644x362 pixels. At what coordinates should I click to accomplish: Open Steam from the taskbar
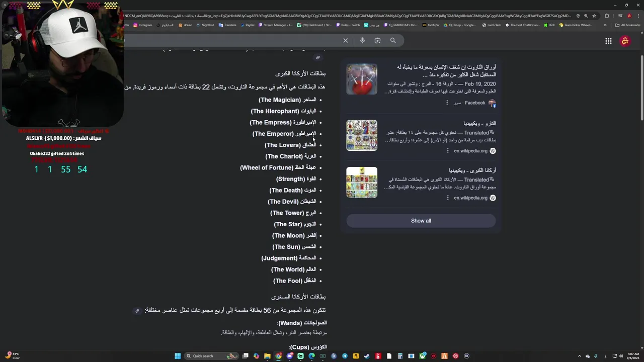[367, 356]
